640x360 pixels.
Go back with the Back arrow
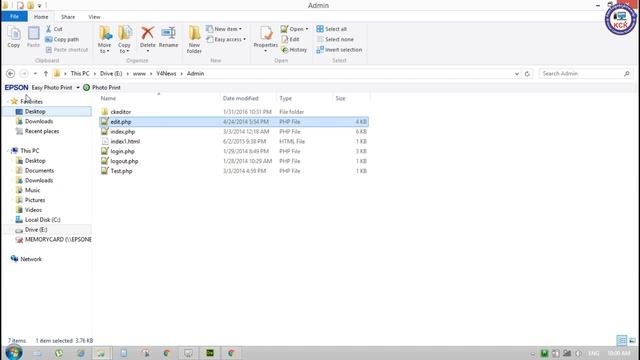pyautogui.click(x=11, y=73)
